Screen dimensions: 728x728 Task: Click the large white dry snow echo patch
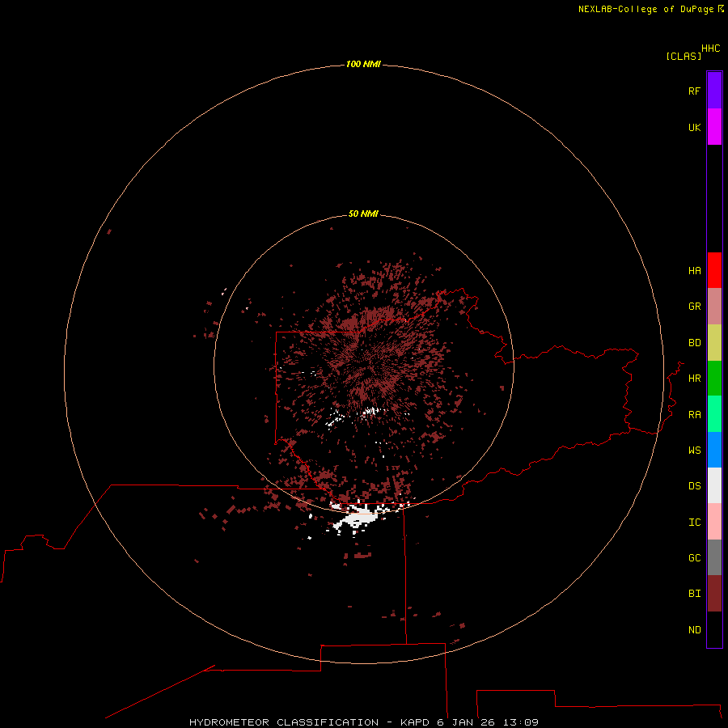click(360, 517)
